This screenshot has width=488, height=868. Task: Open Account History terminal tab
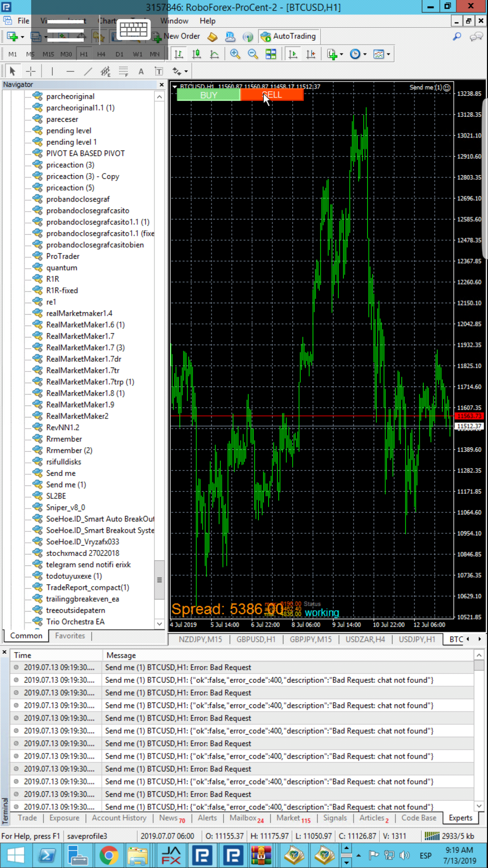click(x=119, y=818)
